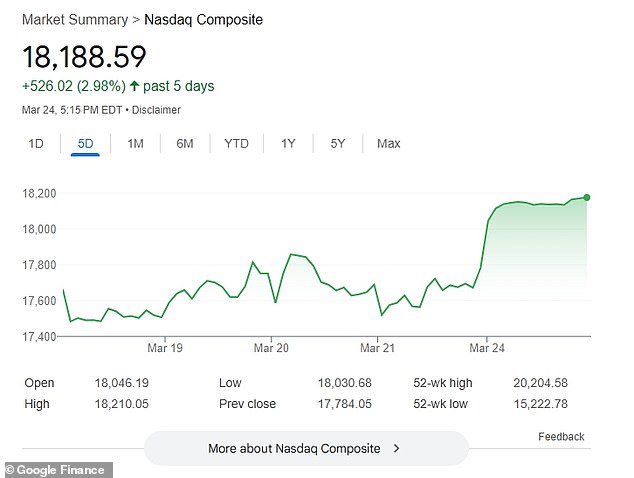634x478 pixels.
Task: Show the Max time range chart
Action: 388,144
